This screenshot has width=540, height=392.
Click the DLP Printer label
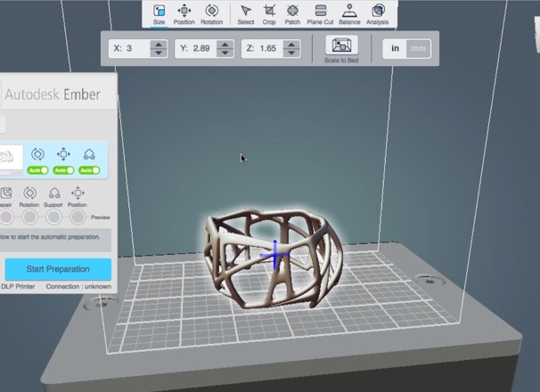[18, 287]
